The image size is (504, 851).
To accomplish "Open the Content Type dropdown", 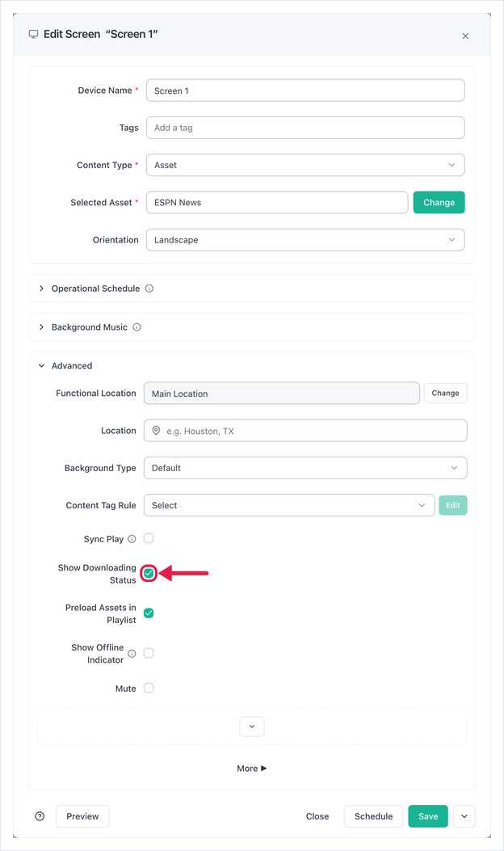I will pos(305,165).
